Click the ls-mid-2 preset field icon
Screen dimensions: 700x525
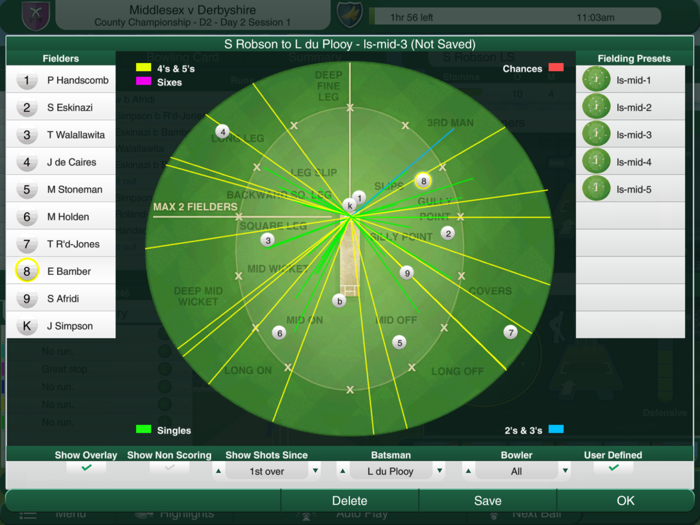pos(596,107)
